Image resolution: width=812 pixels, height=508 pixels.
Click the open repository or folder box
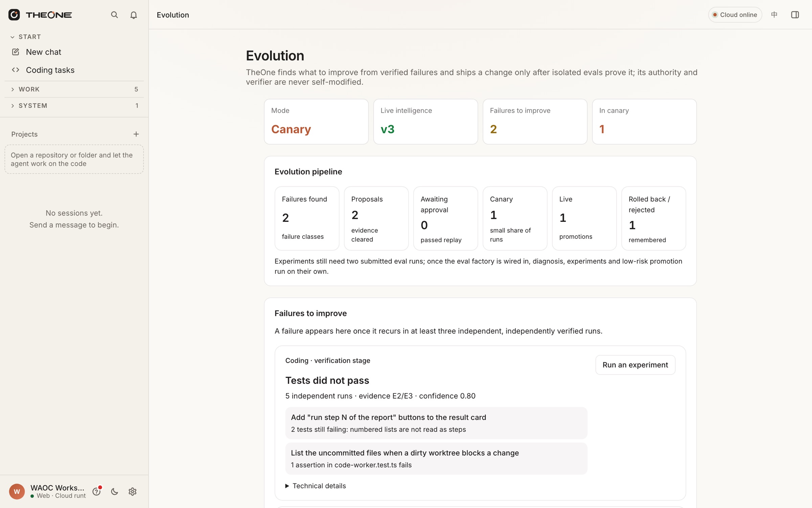click(74, 159)
